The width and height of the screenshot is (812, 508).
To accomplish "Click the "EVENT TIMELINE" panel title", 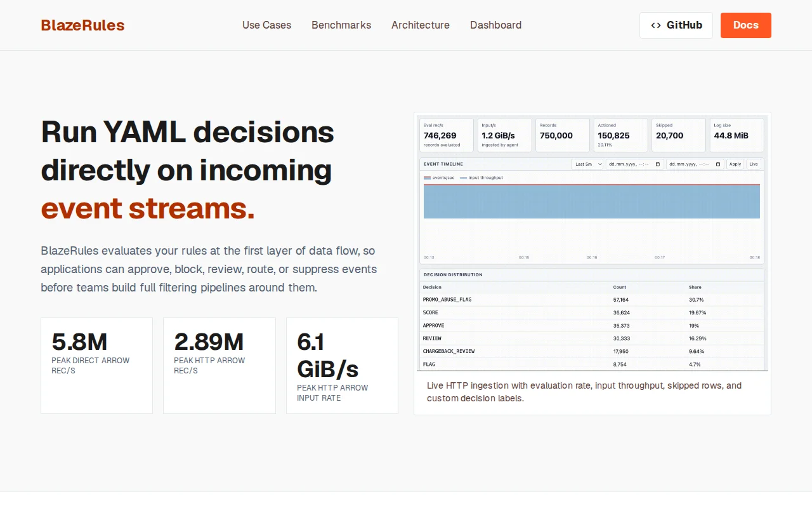I will [443, 164].
